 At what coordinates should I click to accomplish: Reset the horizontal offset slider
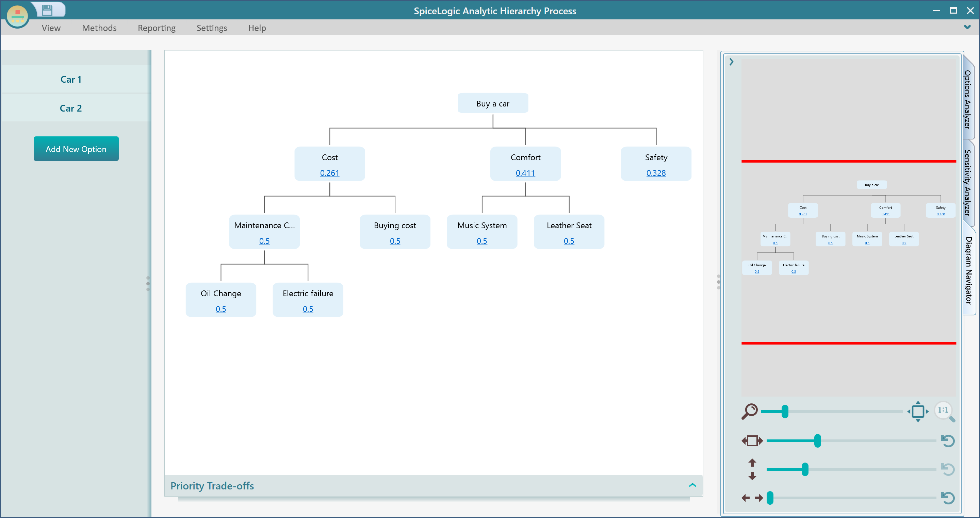click(x=947, y=498)
